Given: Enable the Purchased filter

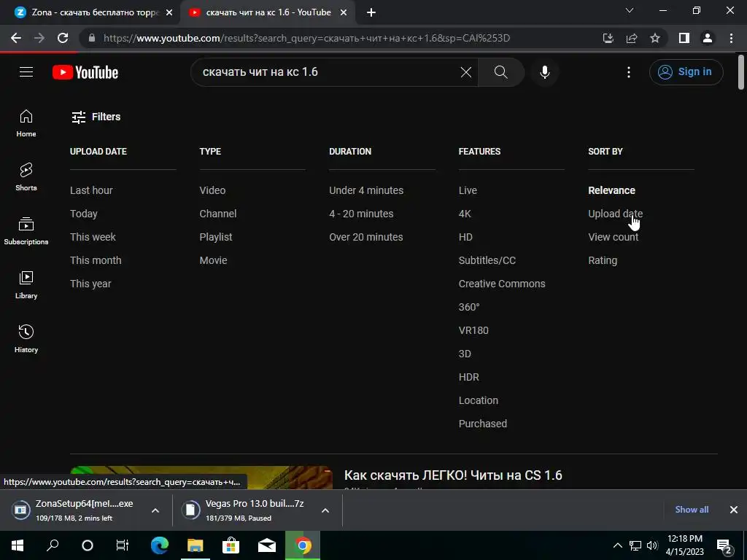Looking at the screenshot, I should (483, 424).
